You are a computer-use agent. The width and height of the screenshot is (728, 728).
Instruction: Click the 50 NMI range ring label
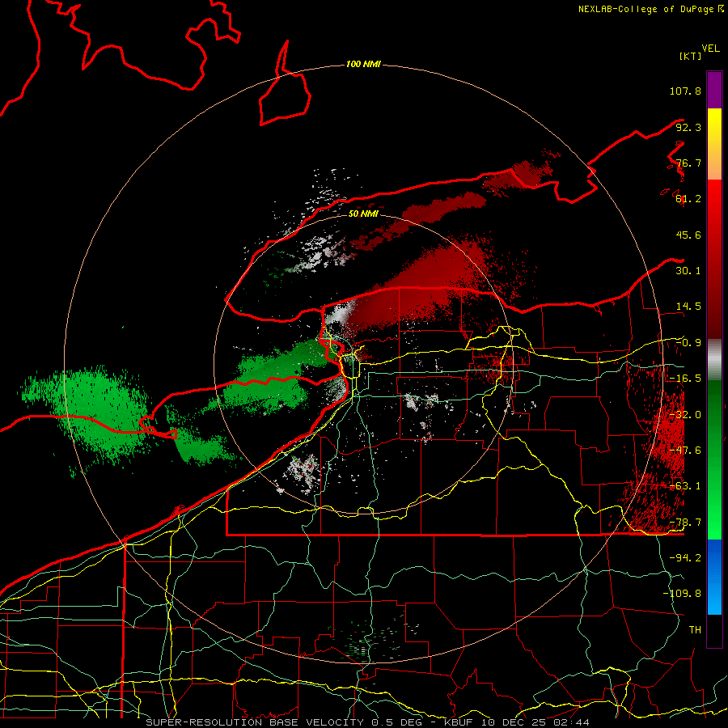point(363,214)
